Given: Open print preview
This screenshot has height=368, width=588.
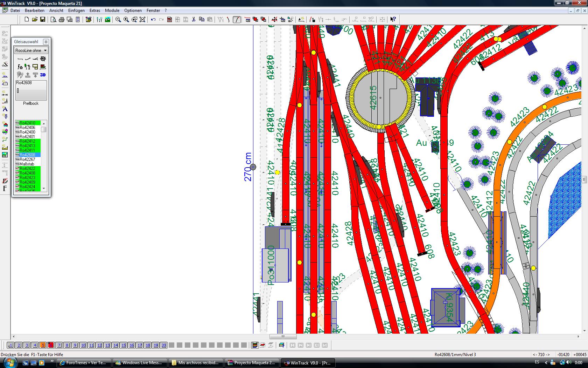Looking at the screenshot, I should pyautogui.click(x=53, y=20).
